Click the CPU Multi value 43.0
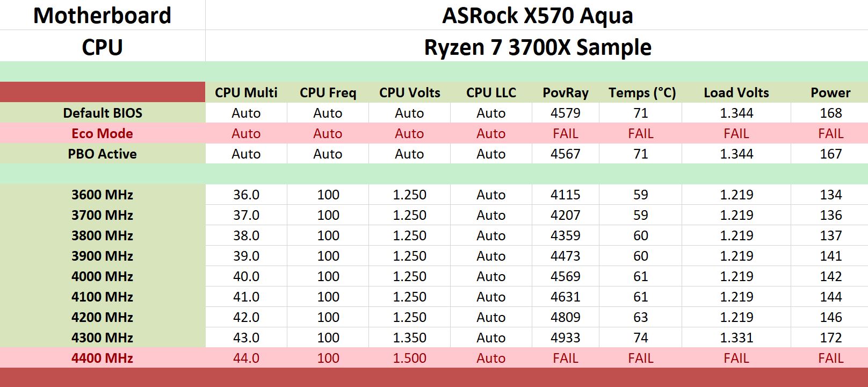The image size is (868, 387). (246, 338)
